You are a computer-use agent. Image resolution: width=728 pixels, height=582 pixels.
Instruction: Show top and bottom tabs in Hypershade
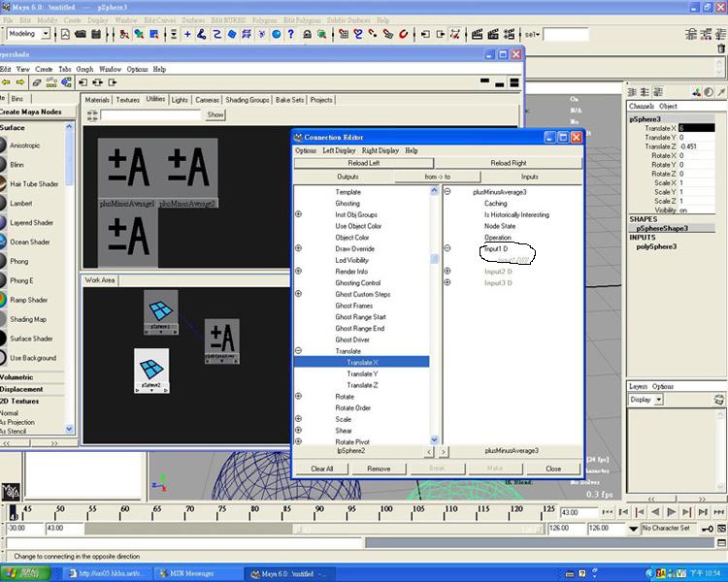(513, 82)
